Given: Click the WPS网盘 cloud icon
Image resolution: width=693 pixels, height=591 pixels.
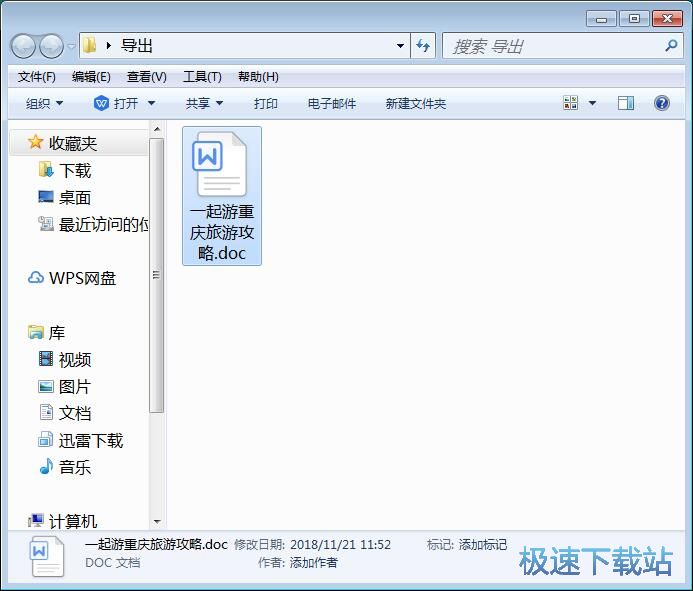Looking at the screenshot, I should tap(36, 278).
